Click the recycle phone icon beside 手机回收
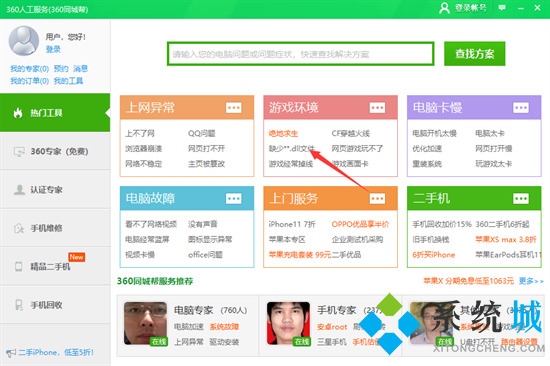This screenshot has width=550, height=366. tap(19, 305)
